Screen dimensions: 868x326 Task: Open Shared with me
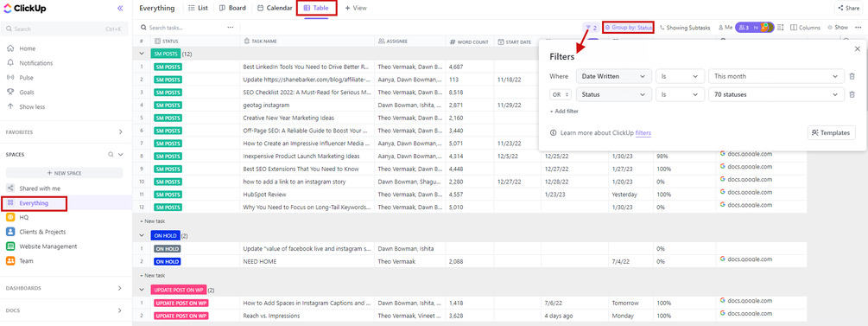point(40,189)
